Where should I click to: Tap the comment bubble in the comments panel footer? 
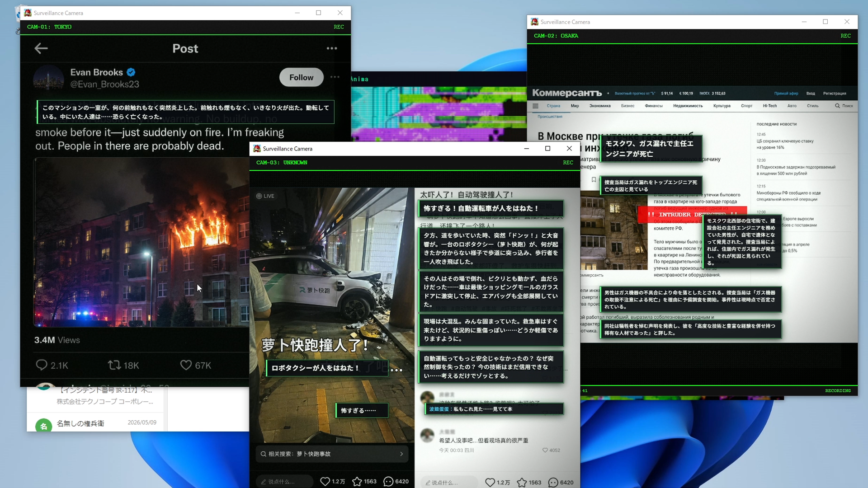click(553, 483)
